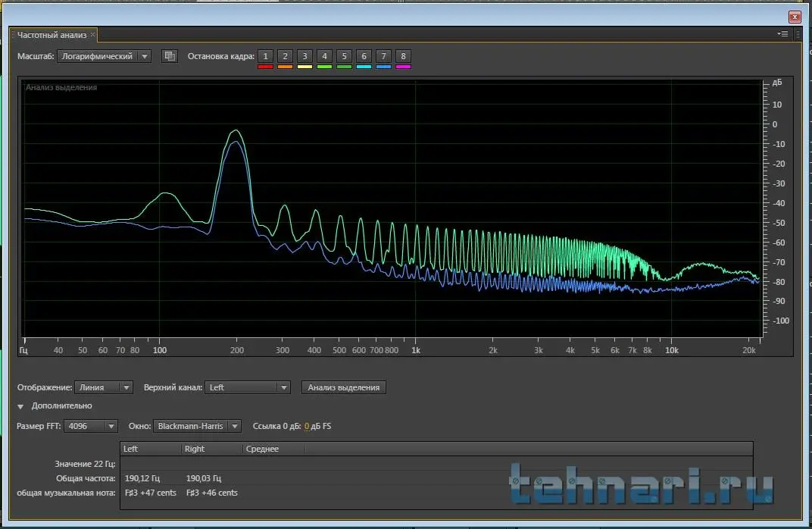Activate hold frame button 8
Image resolution: width=812 pixels, height=529 pixels.
pos(403,56)
